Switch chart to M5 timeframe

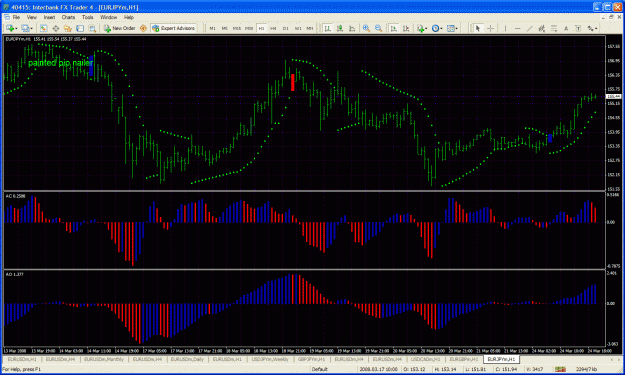224,28
